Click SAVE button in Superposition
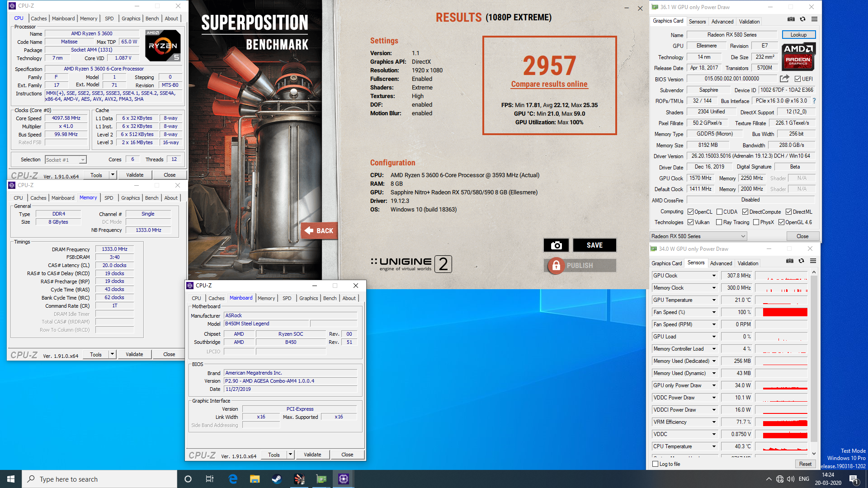 pos(594,245)
